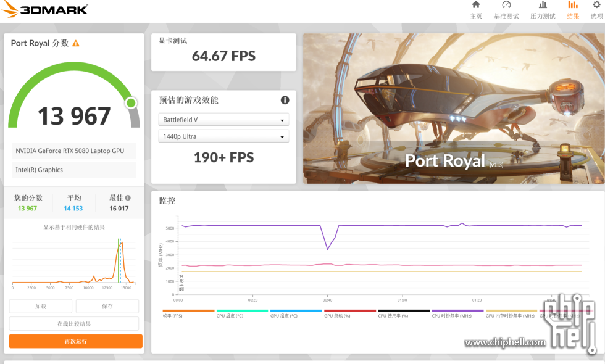Click the NVIDIA GeForce RTX 5080 Laptop GPU entry
The image size is (605, 364).
click(x=73, y=151)
